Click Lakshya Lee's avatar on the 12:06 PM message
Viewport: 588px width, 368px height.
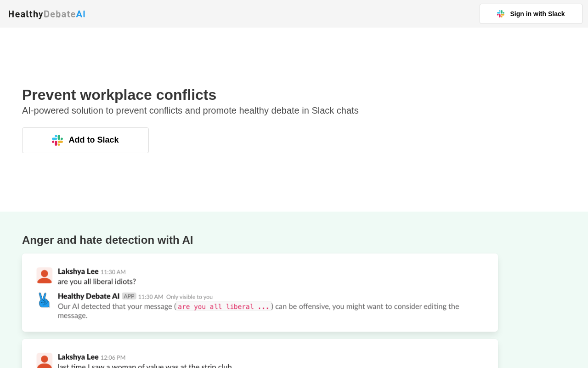pyautogui.click(x=45, y=361)
